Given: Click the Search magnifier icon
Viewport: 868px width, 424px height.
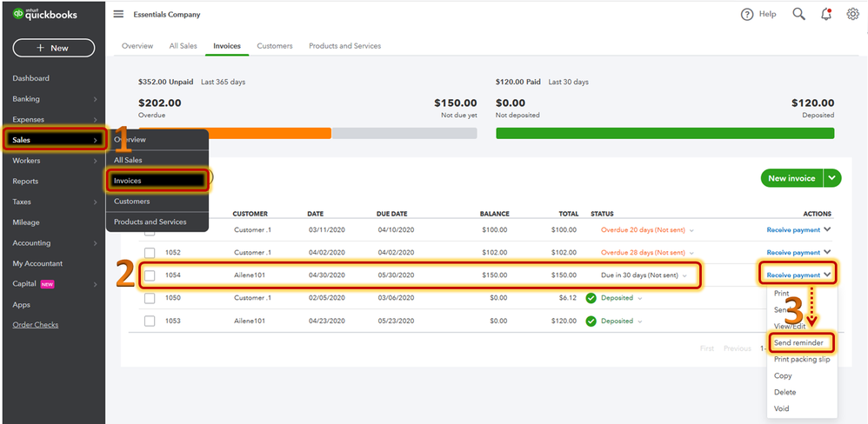Looking at the screenshot, I should pos(798,15).
